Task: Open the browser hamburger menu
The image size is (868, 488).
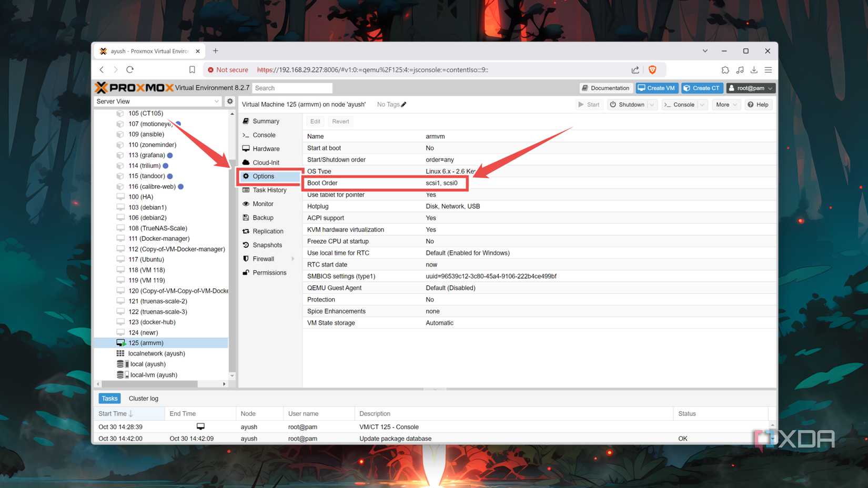Action: [x=768, y=69]
